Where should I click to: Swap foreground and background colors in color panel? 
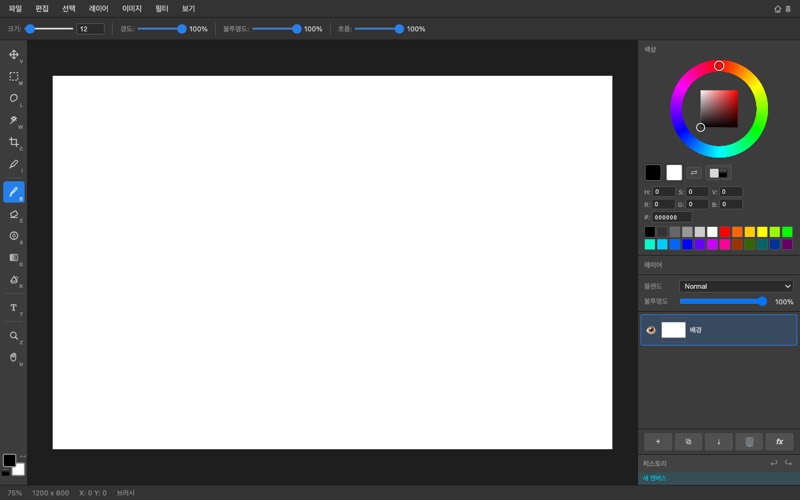[694, 172]
